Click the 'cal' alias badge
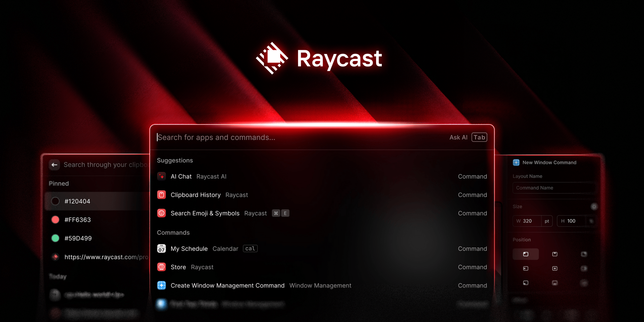Image resolution: width=644 pixels, height=322 pixels. (x=250, y=249)
